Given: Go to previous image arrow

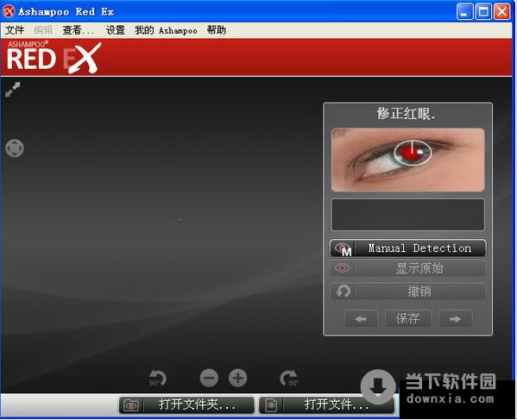Looking at the screenshot, I should [x=361, y=318].
